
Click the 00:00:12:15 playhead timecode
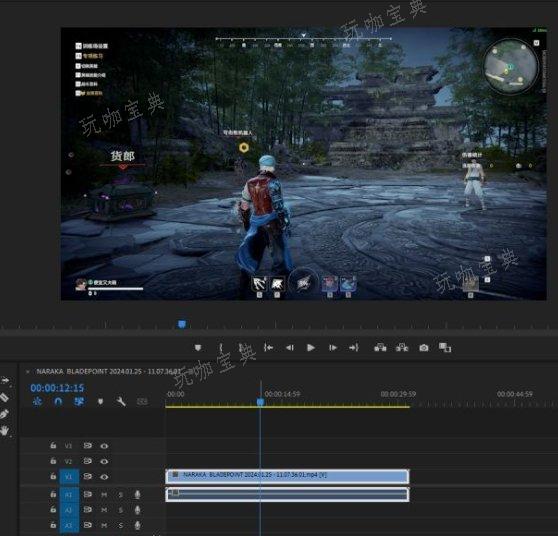(57, 388)
